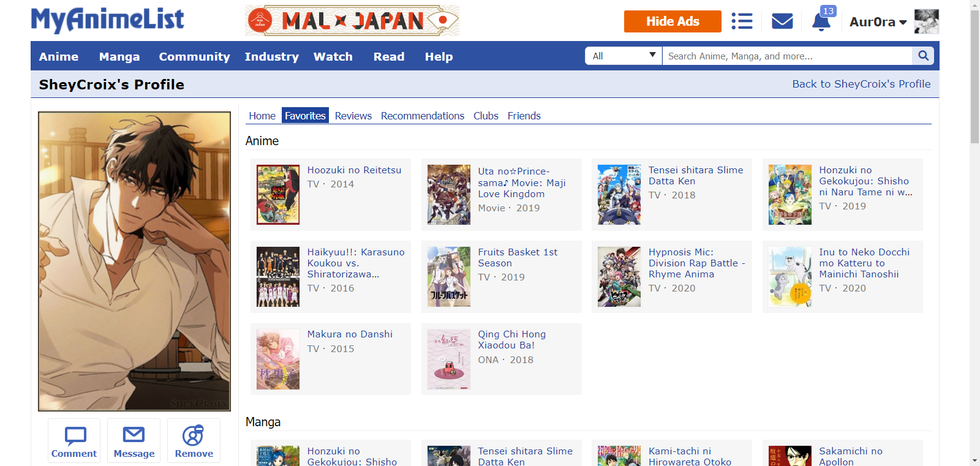
Task: Click Qing Chi Hong Xiaodou Ba! thumbnail
Action: click(x=449, y=359)
